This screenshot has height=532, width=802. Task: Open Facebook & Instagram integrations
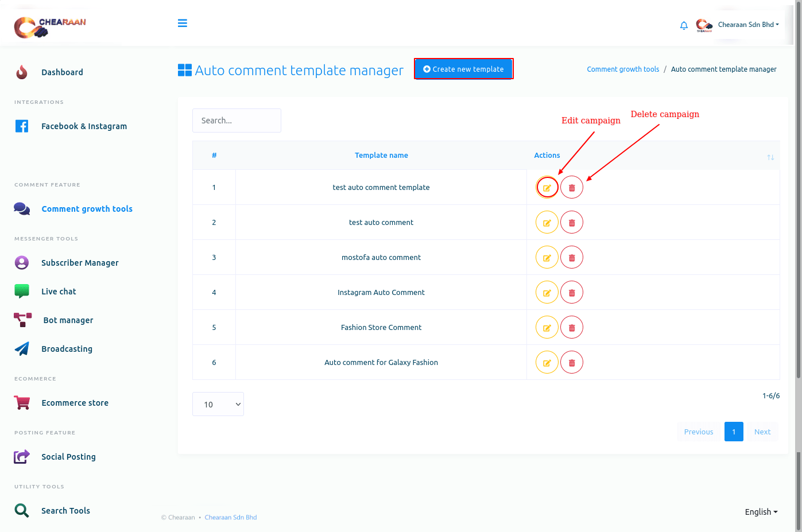[x=84, y=126]
